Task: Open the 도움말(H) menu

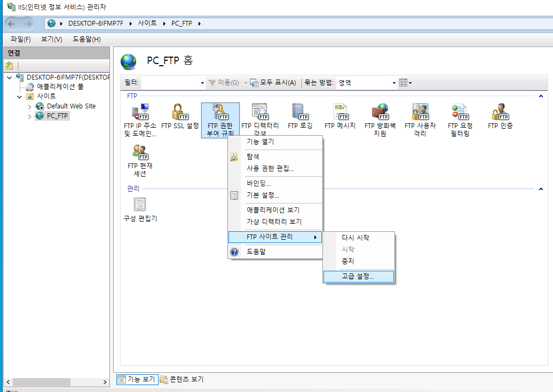Action: (87, 39)
